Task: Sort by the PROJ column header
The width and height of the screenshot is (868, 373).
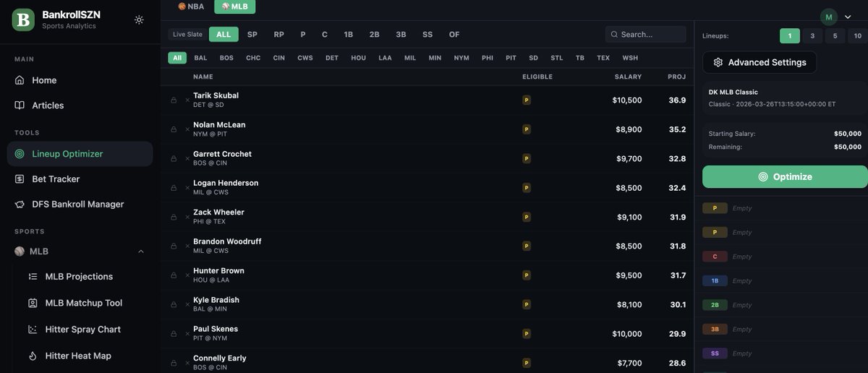Action: [677, 77]
